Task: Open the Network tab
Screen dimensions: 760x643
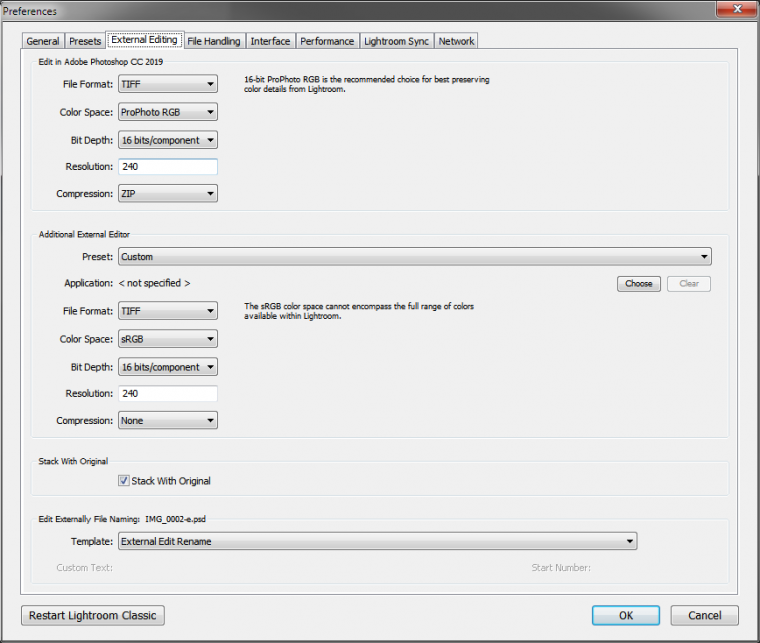Action: [456, 41]
